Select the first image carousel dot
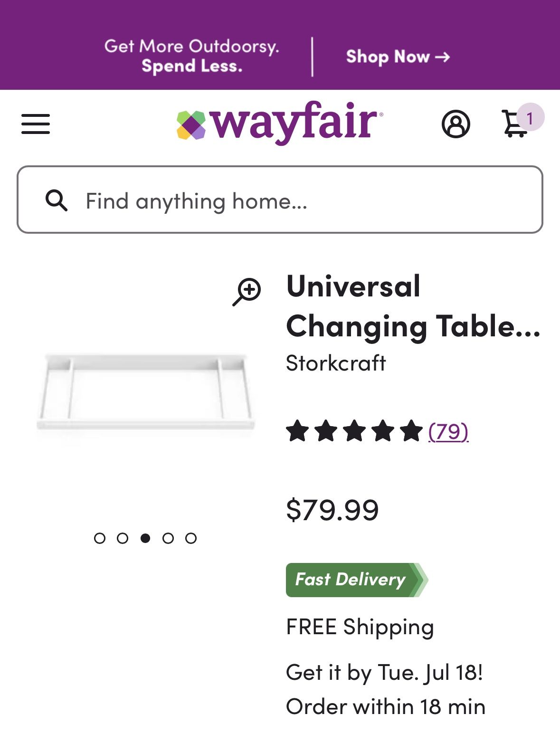Image resolution: width=560 pixels, height=743 pixels. (100, 538)
